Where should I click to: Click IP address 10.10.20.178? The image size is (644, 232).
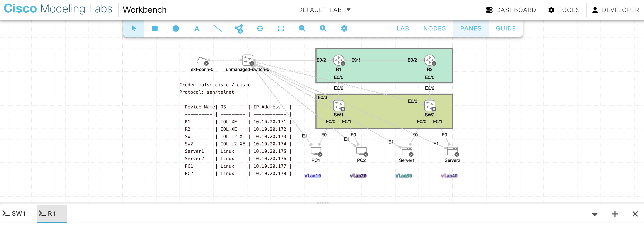[x=269, y=174]
